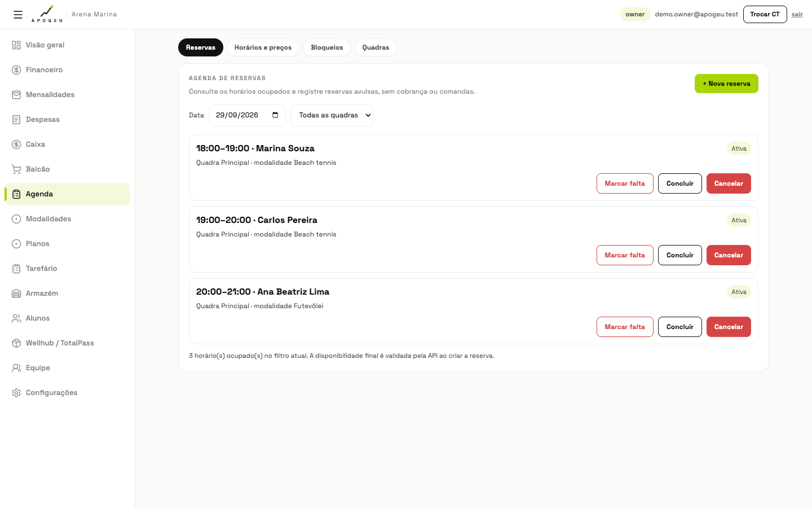Conclude Marina Souza reservation
Screen dimensions: 812x508
pyautogui.click(x=680, y=183)
